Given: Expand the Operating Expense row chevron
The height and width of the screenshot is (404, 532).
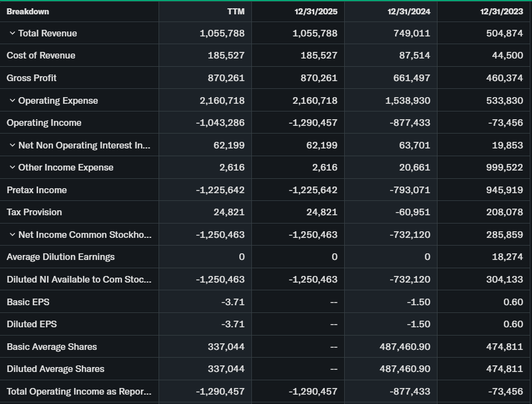Looking at the screenshot, I should (12, 101).
